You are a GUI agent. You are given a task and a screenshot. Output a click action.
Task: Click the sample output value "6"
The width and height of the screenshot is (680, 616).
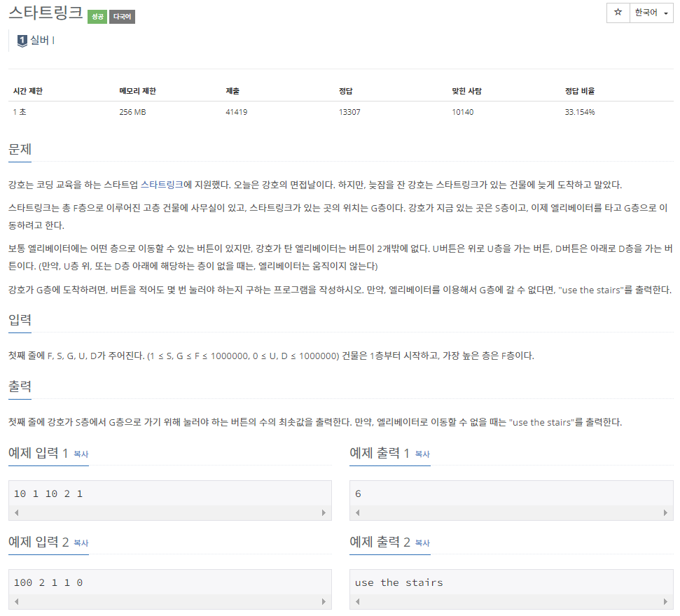tap(358, 493)
